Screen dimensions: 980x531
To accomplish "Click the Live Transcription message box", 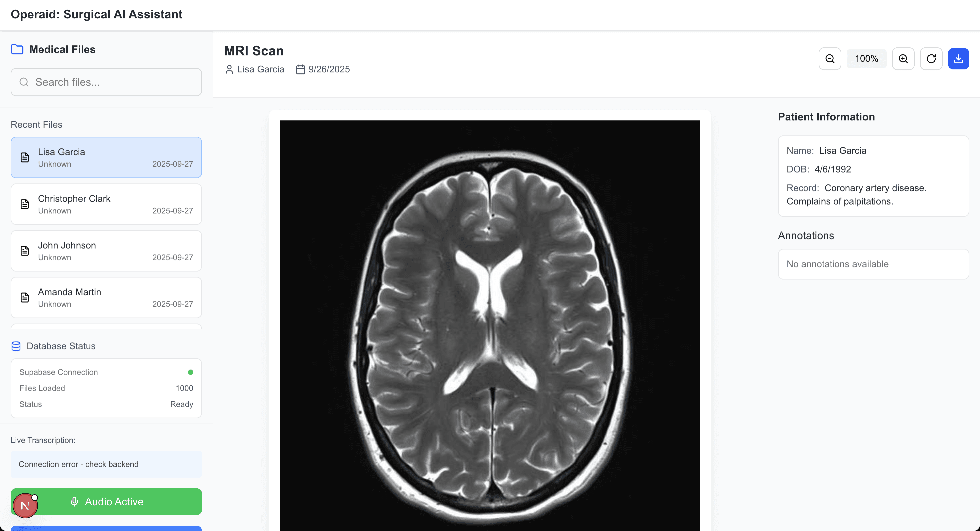I will point(106,464).
